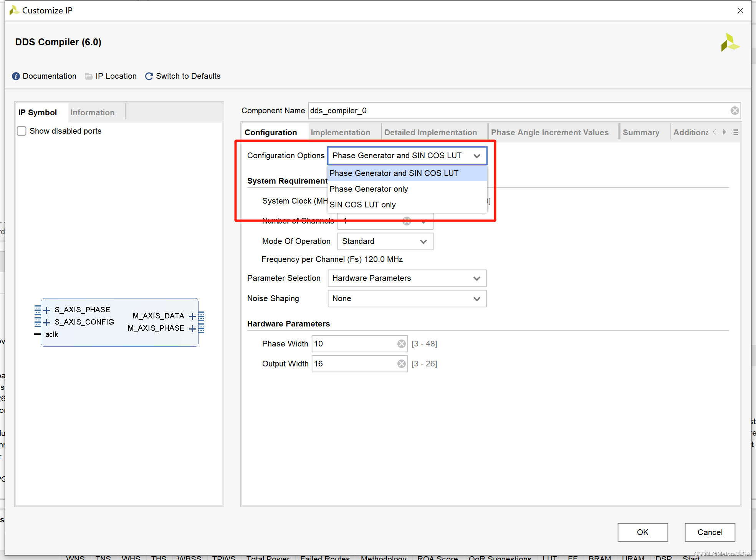Open the Noise Shaping dropdown
Image resolution: width=756 pixels, height=560 pixels.
(407, 298)
